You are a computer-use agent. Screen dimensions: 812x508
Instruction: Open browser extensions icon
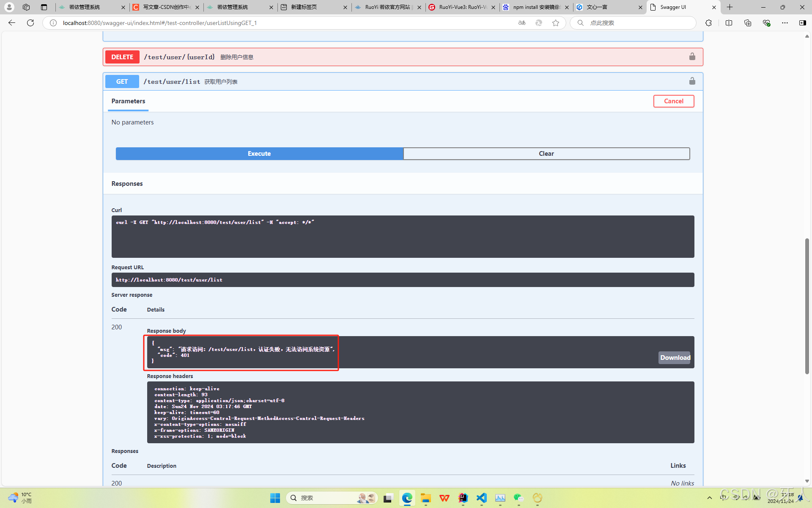708,23
